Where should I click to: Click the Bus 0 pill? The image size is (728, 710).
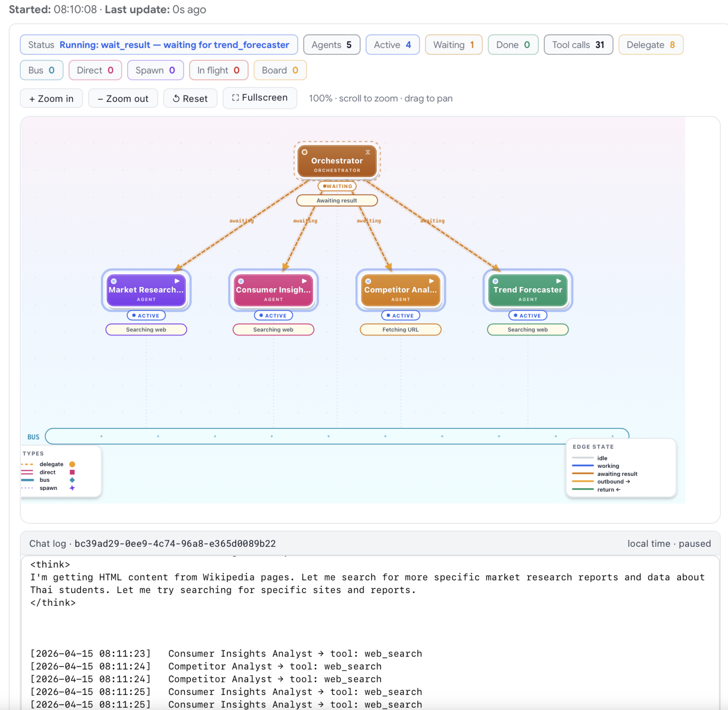41,70
